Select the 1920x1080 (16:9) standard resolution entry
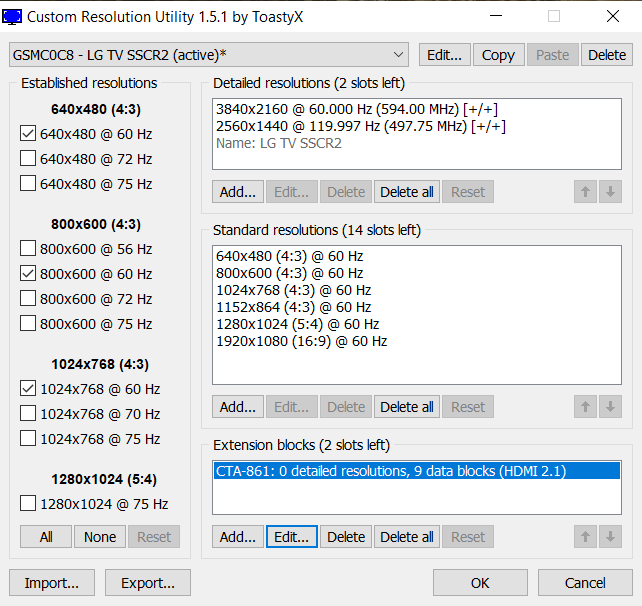 301,341
